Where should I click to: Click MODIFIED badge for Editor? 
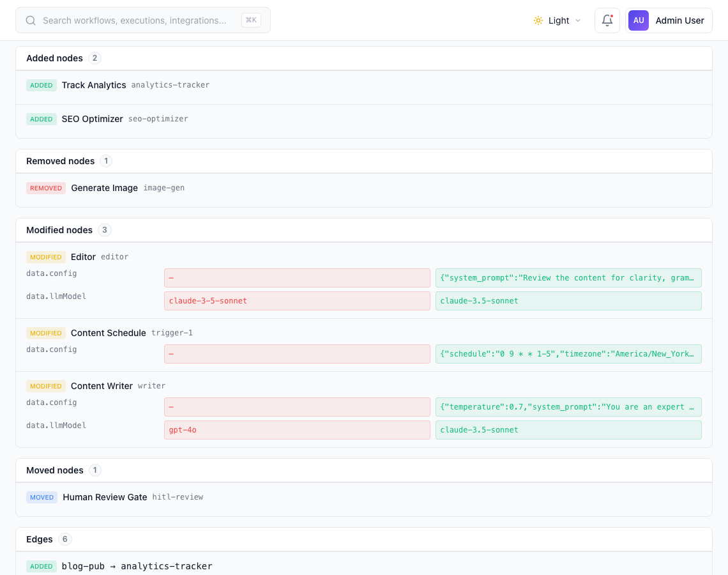(x=46, y=257)
